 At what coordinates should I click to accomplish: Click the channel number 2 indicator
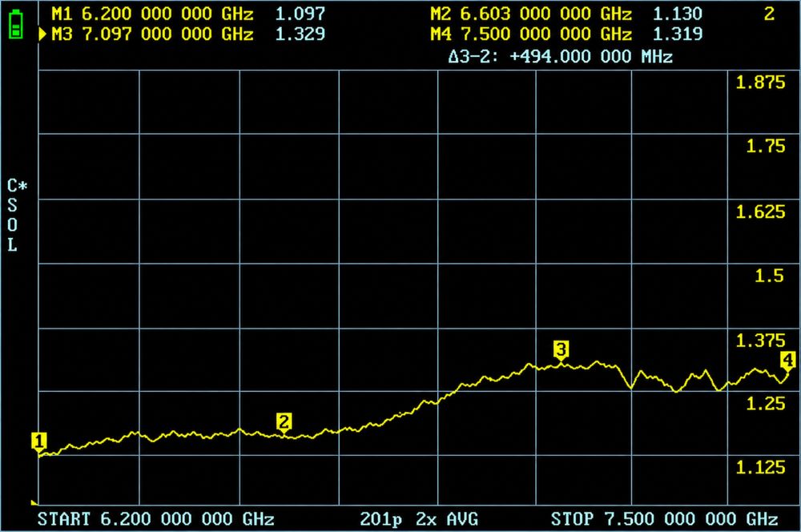tap(769, 14)
